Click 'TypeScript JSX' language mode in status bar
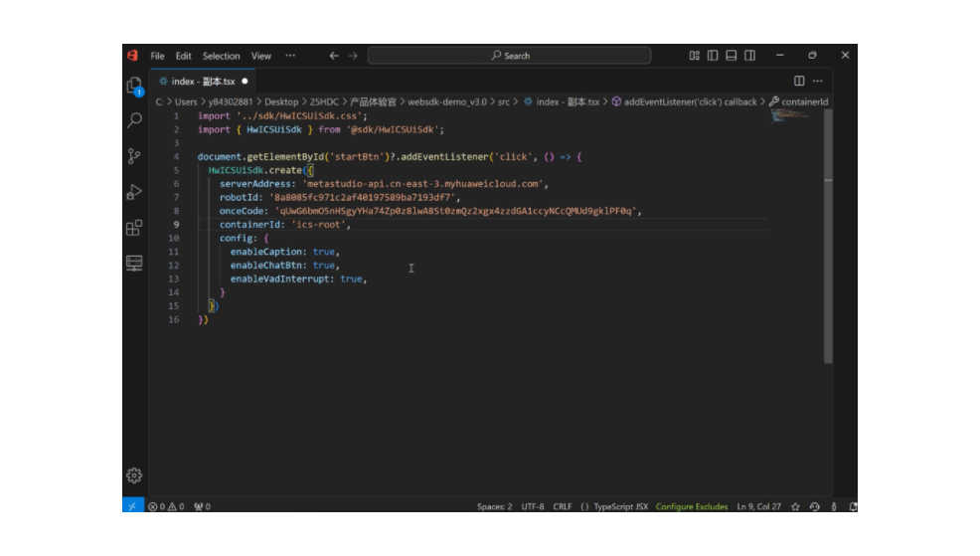 pos(620,506)
